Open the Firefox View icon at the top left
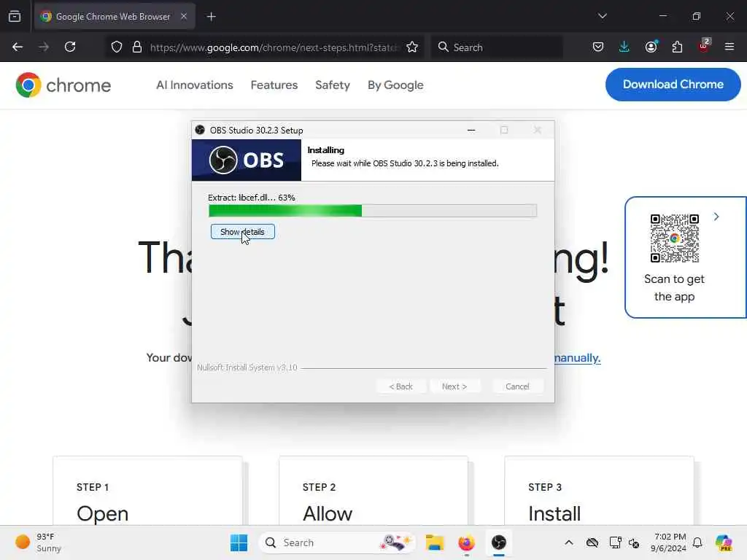The image size is (747, 560). tap(15, 16)
